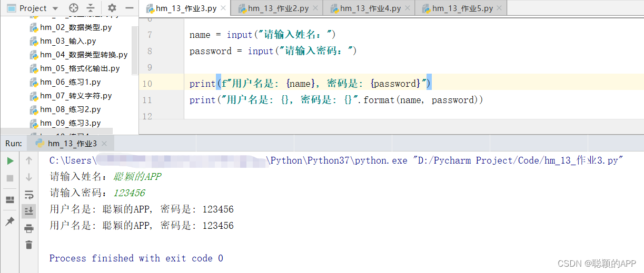Click the locate target crosshair icon
Image resolution: width=644 pixels, height=273 pixels.
coord(74,8)
